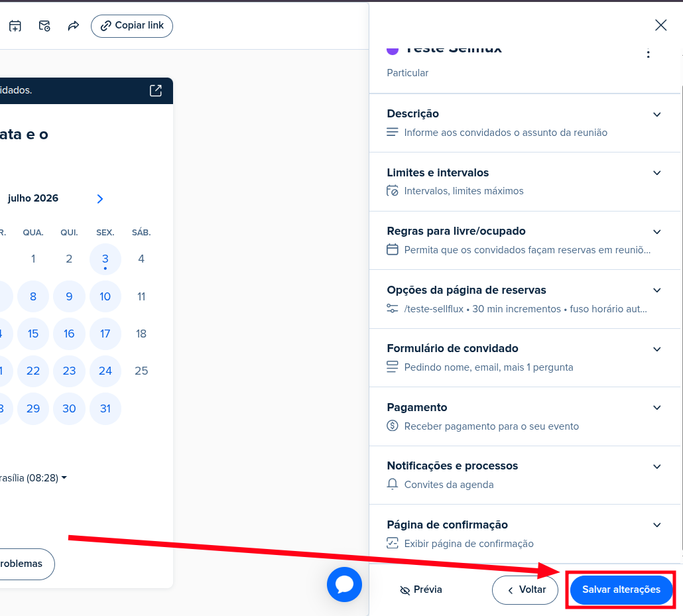Open the Formulário de convidado section
The image size is (683, 616).
[x=525, y=357]
